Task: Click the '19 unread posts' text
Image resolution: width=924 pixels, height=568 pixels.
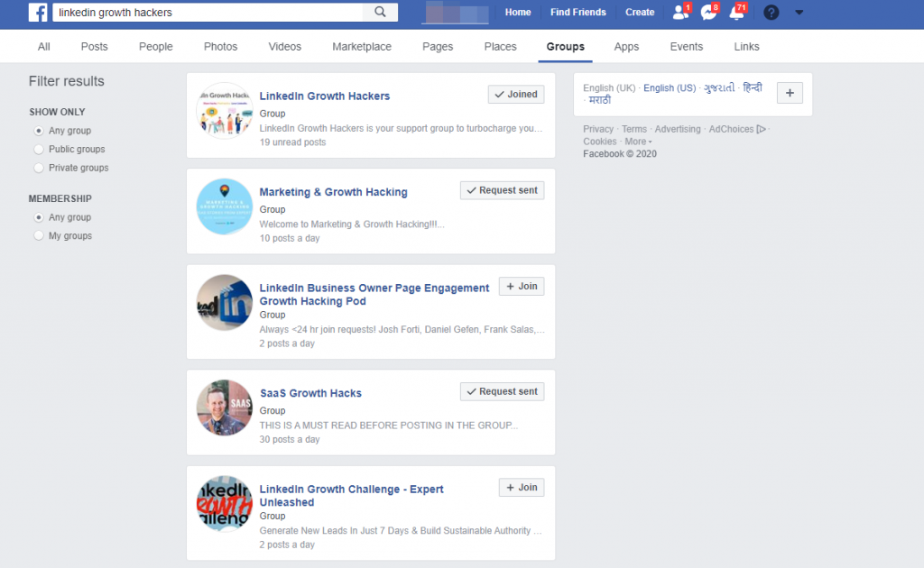Action: pyautogui.click(x=293, y=142)
